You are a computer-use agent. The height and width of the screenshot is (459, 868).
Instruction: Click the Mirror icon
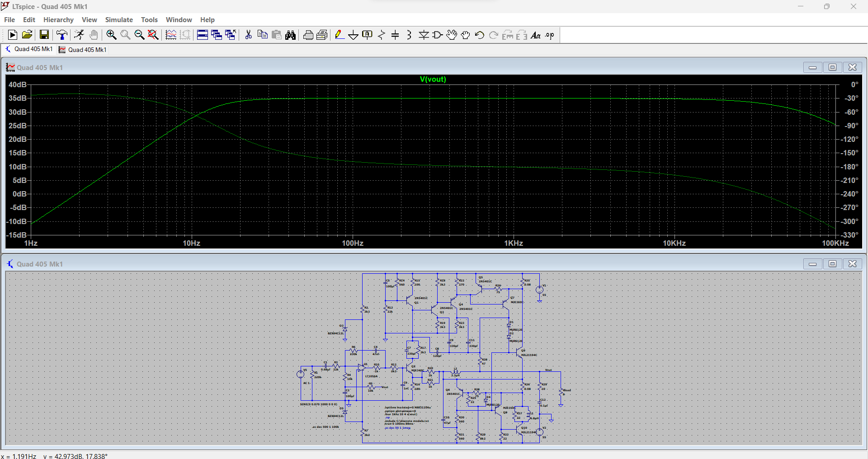[522, 35]
